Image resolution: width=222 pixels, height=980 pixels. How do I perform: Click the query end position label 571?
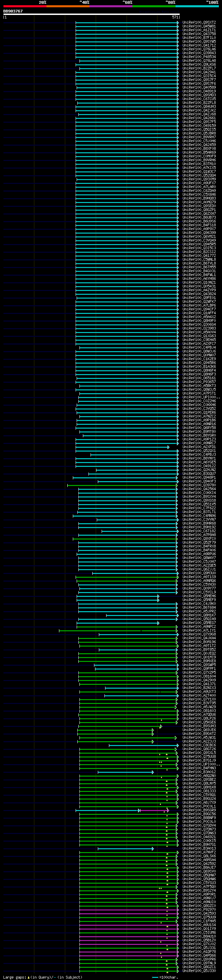175,17
